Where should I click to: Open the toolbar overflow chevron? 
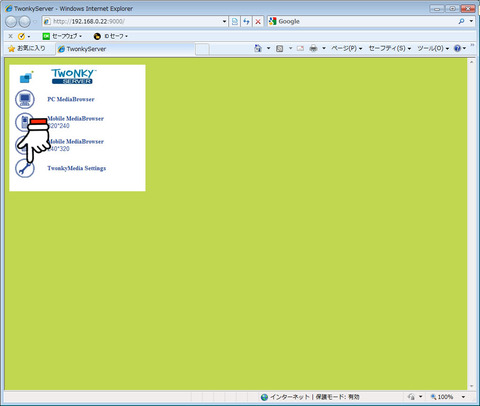click(472, 45)
